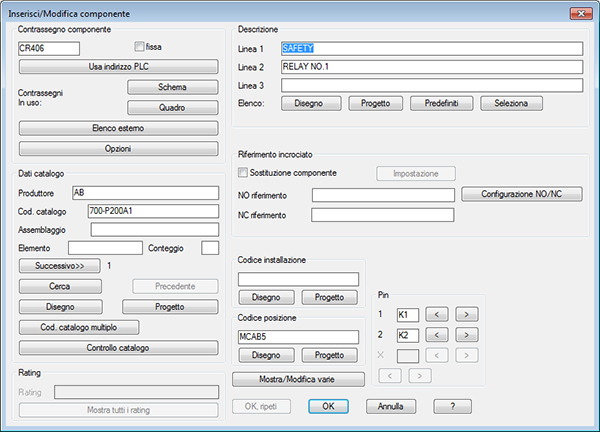
Task: Click Disegno button in Descrizione Elenco
Action: point(311,103)
